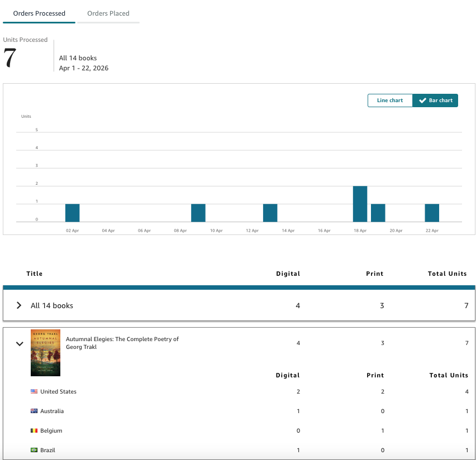
Task: Click the 18 Apr axis label
Action: pyautogui.click(x=360, y=231)
